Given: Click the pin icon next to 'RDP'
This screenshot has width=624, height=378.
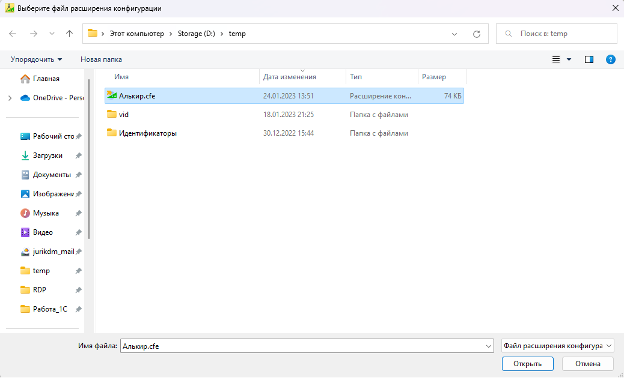Looking at the screenshot, I should (79, 290).
